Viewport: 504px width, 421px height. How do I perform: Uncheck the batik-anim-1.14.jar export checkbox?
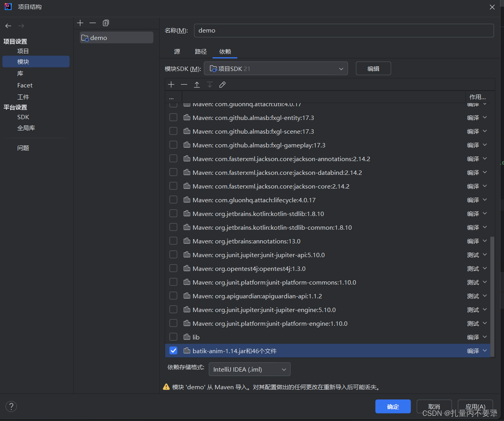coord(173,350)
